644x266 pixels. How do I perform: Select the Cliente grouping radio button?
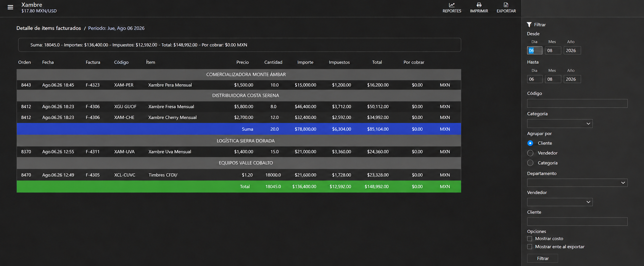530,143
